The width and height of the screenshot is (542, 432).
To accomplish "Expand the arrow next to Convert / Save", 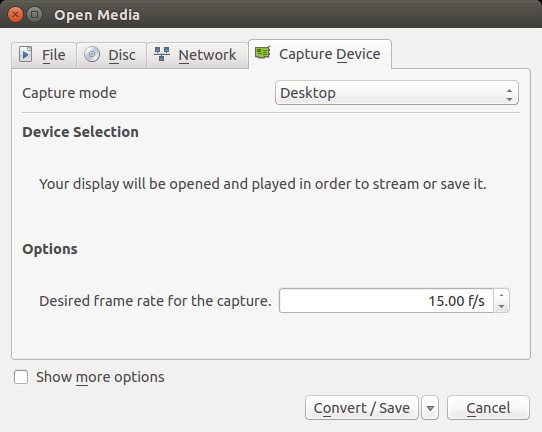I will tap(430, 408).
